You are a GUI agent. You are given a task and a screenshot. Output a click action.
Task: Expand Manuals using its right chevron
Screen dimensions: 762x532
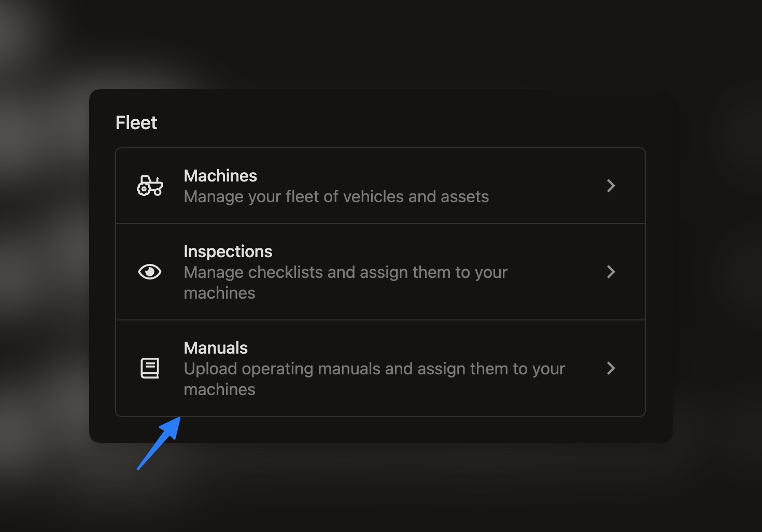(x=611, y=368)
